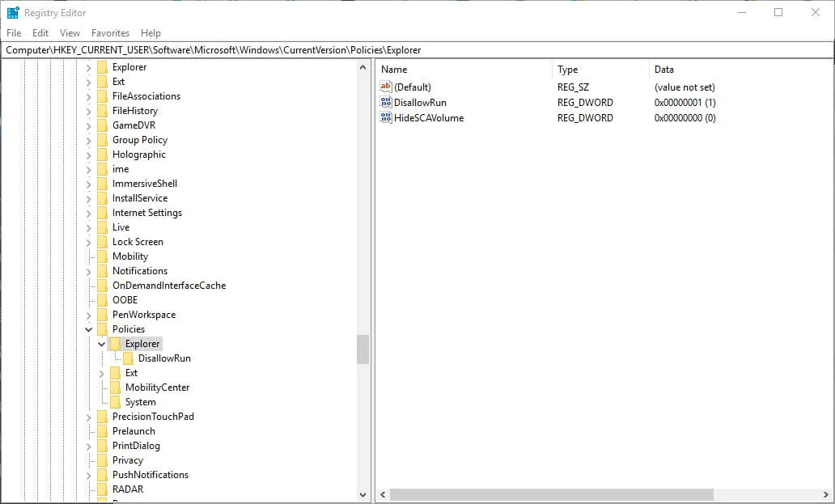Expand the Notifications key
Image resolution: width=835 pixels, height=504 pixels.
point(88,271)
